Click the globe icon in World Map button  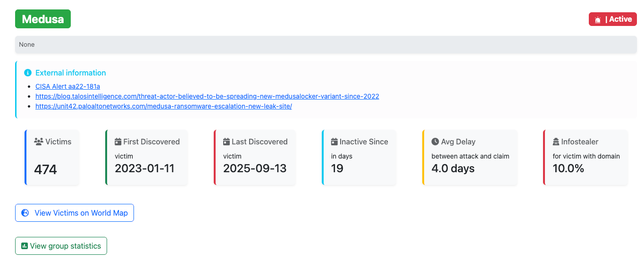[25, 213]
